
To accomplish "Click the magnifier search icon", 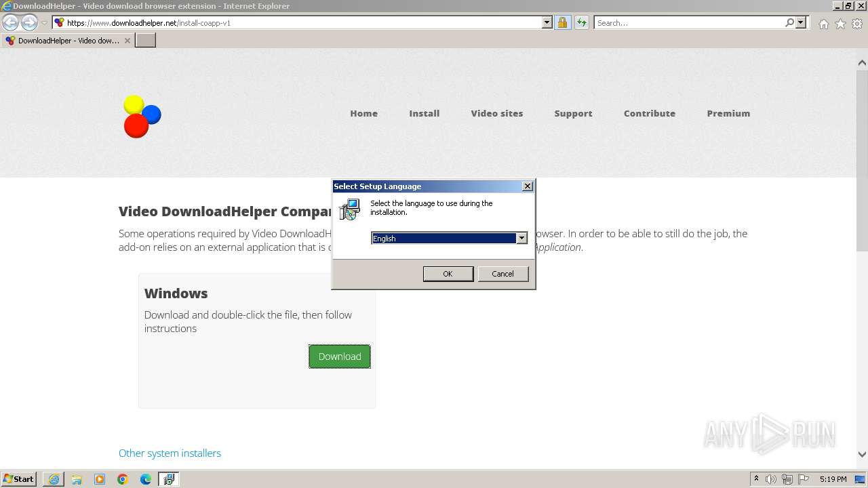I will 789,22.
